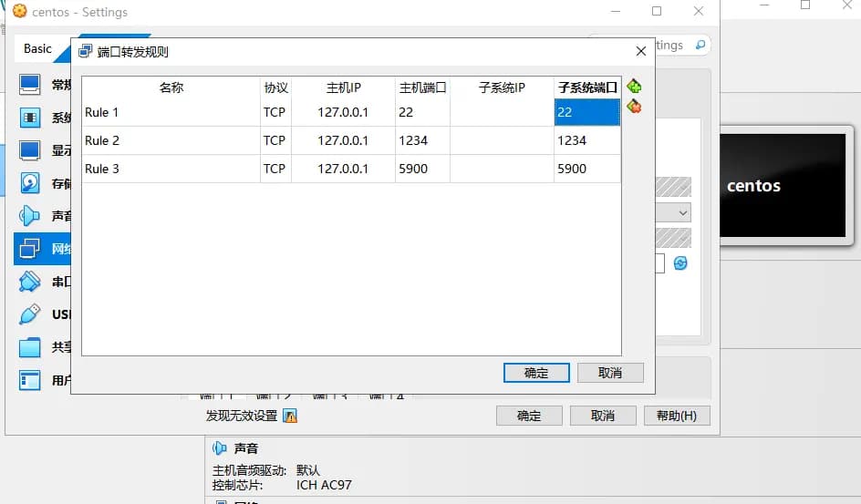
Task: Click the port forwarding dialog title icon
Action: pos(85,52)
